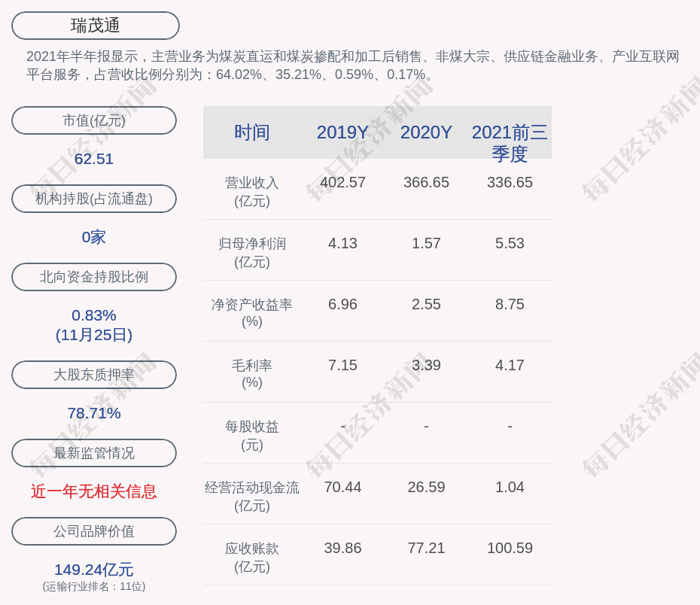The image size is (700, 605).
Task: Select the 毛利率(%) row label
Action: coord(251,374)
